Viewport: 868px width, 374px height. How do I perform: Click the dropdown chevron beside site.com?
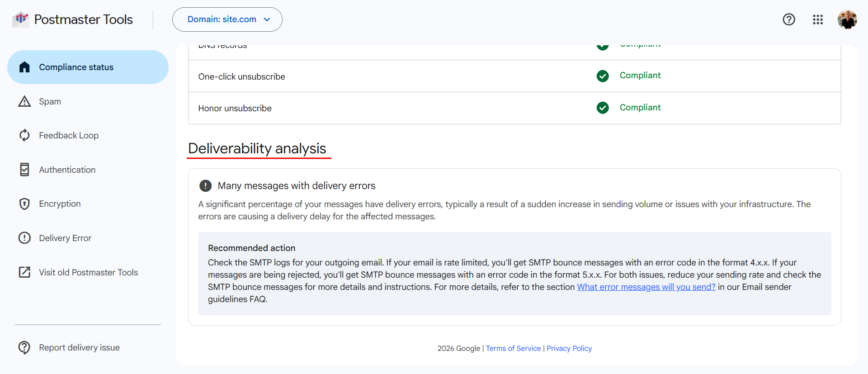click(267, 19)
